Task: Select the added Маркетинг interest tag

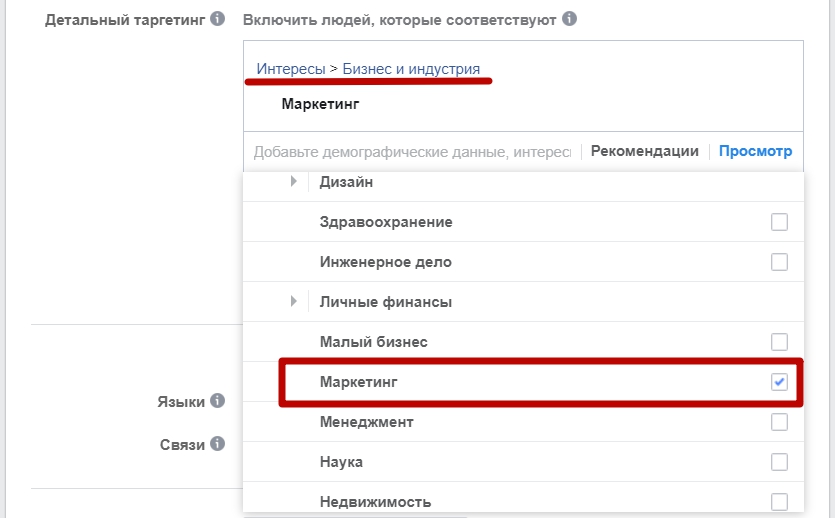Action: (320, 104)
